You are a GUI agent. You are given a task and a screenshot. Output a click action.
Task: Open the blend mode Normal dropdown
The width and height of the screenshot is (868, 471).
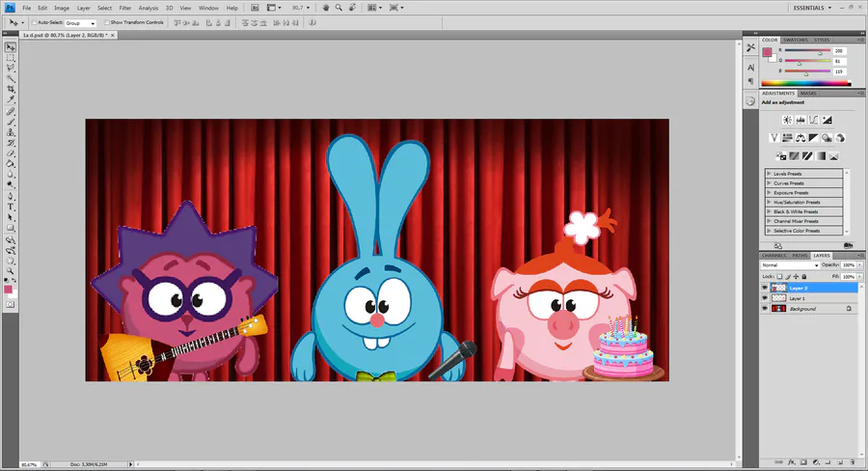click(x=790, y=265)
